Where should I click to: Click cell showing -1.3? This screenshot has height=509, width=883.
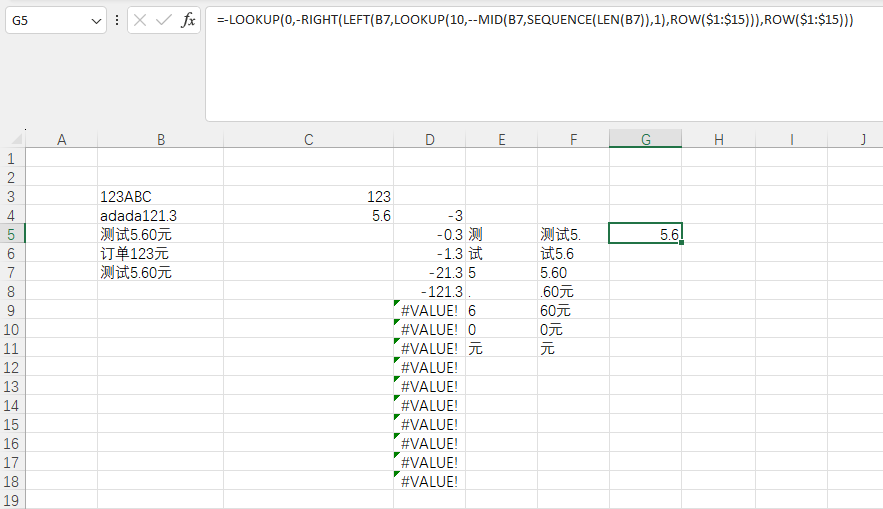(x=430, y=253)
